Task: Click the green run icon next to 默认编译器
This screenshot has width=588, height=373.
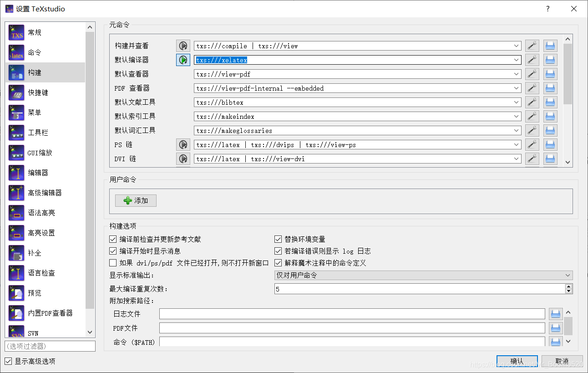Action: click(183, 60)
